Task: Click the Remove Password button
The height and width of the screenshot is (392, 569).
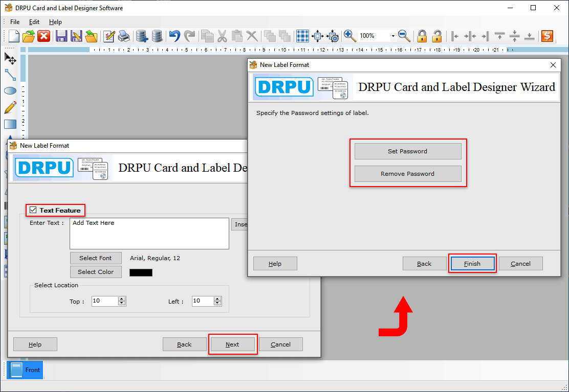Action: (407, 174)
